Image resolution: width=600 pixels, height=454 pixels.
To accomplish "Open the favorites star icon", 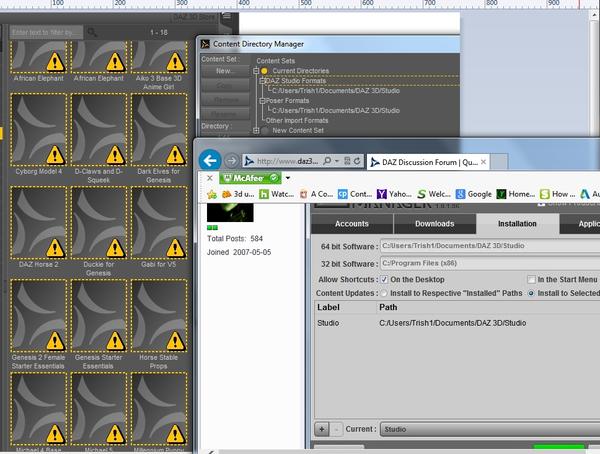I will point(212,194).
